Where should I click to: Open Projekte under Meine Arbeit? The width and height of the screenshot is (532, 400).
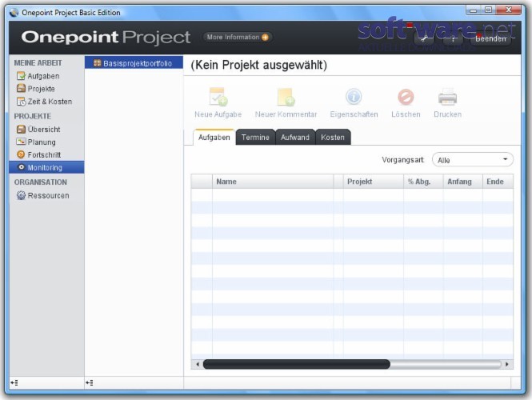[36, 89]
